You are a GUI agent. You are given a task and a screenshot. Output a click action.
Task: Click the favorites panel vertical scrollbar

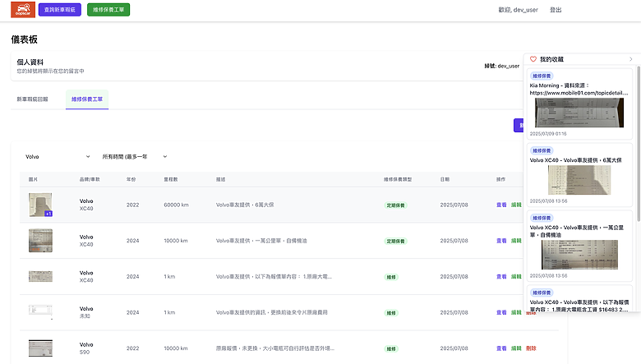pos(639,143)
